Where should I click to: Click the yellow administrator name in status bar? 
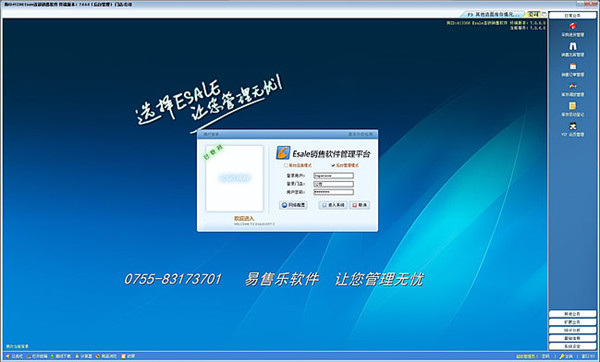pos(527,356)
